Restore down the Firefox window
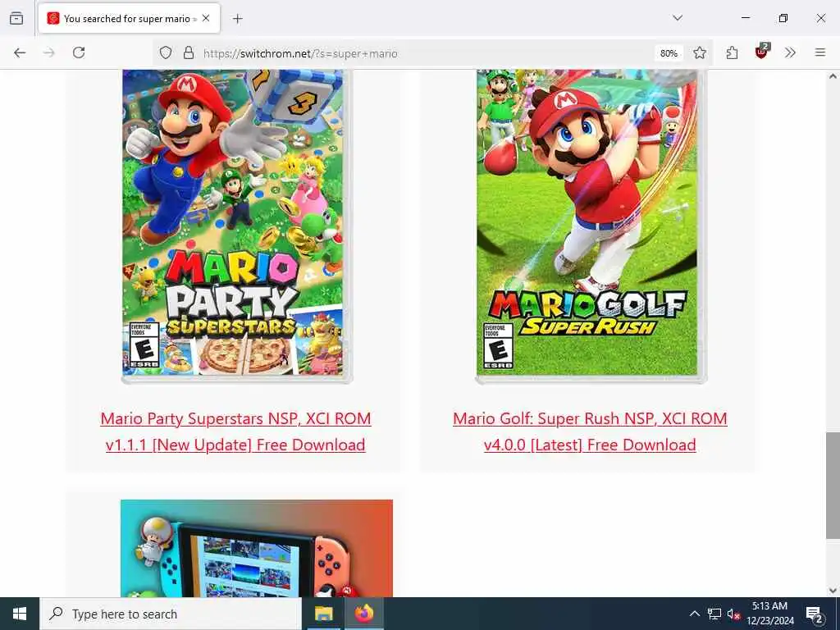Screen dimensions: 840x630 tap(783, 18)
